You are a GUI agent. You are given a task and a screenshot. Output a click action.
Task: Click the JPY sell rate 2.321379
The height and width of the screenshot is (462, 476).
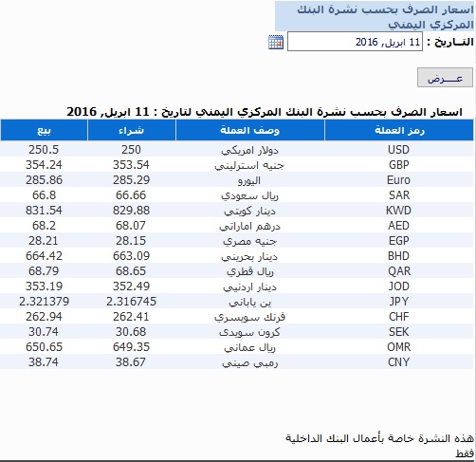44,302
